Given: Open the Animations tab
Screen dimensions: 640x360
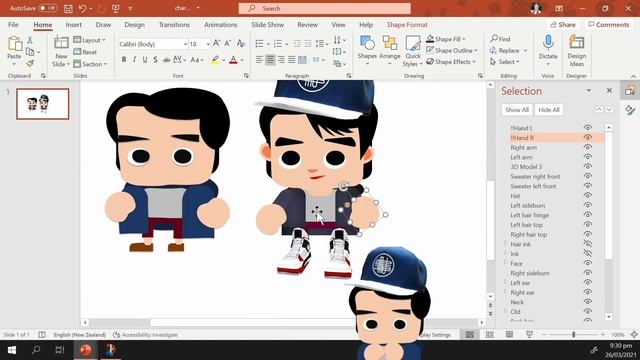Looking at the screenshot, I should (220, 24).
